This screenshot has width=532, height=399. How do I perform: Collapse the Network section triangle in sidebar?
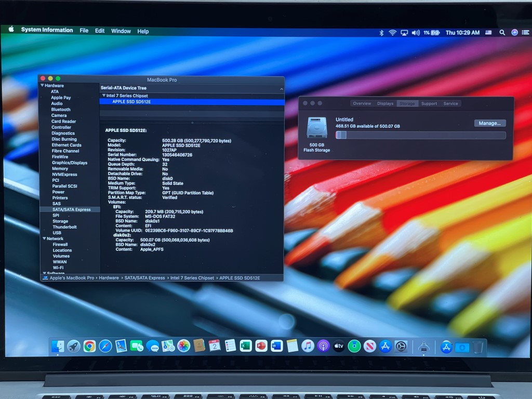(x=44, y=238)
